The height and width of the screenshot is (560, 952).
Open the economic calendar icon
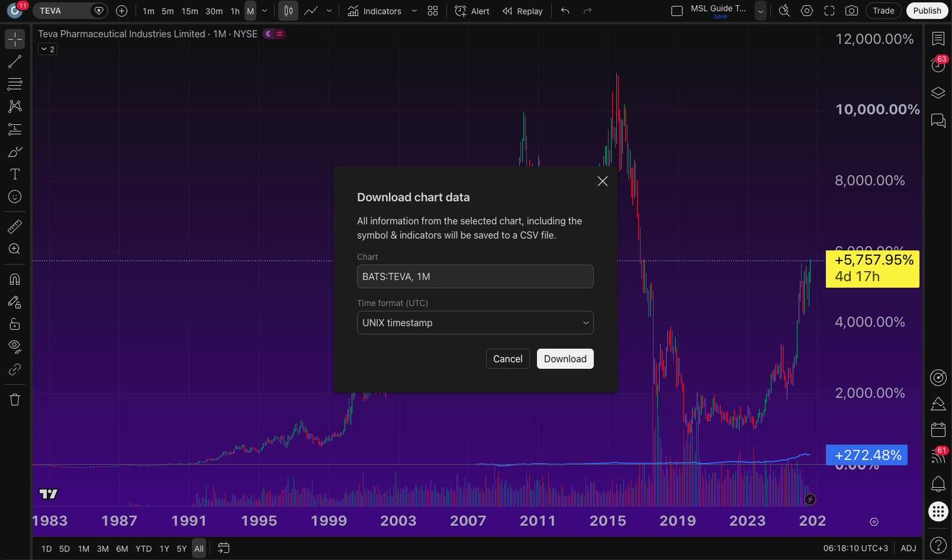click(x=938, y=430)
